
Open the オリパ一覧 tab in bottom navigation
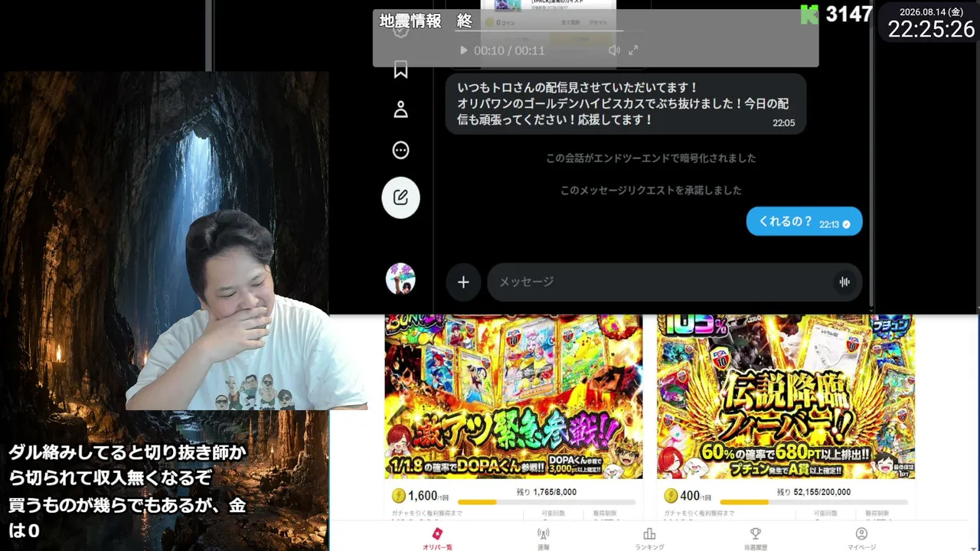click(437, 539)
